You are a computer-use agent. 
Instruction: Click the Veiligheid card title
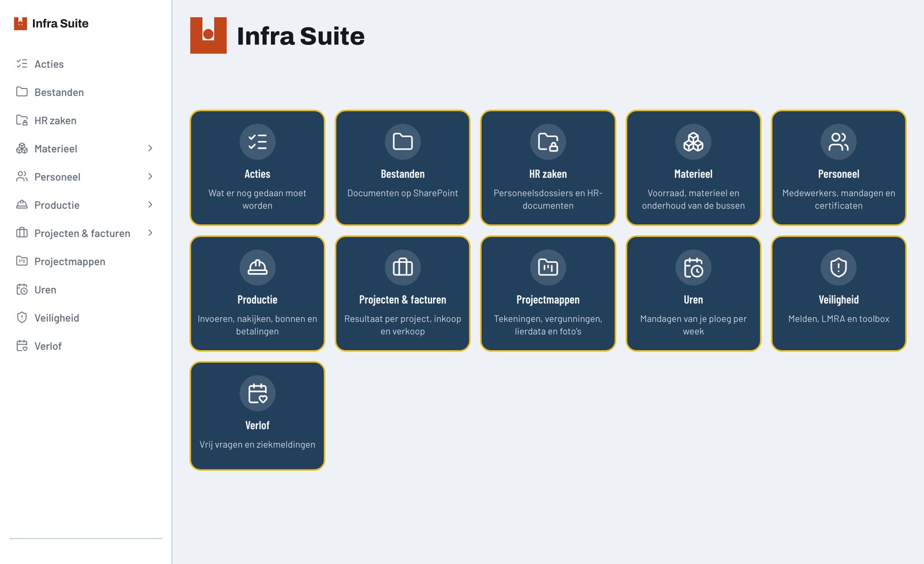pos(839,300)
